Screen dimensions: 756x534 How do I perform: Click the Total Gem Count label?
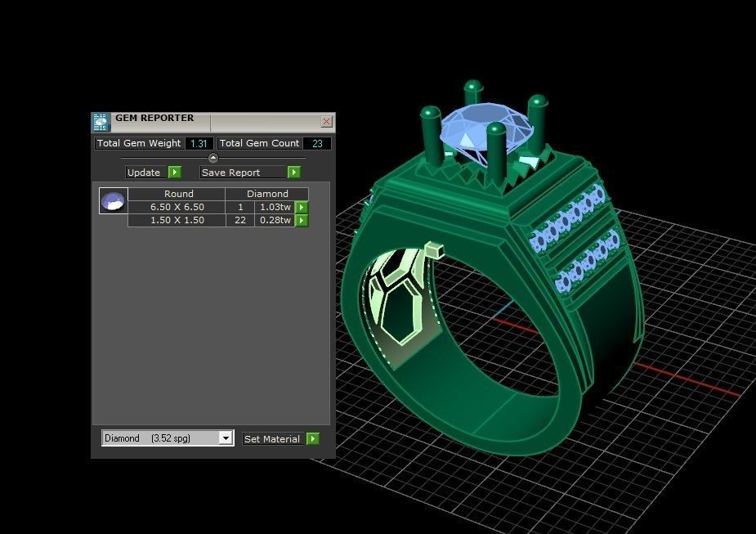pyautogui.click(x=259, y=143)
